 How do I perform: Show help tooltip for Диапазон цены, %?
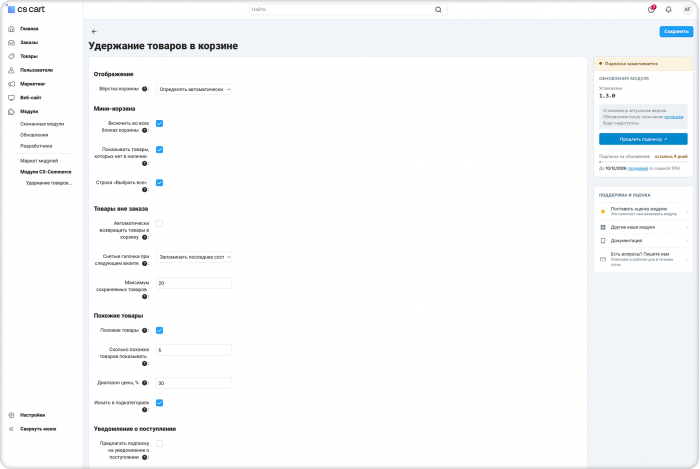[145, 383]
